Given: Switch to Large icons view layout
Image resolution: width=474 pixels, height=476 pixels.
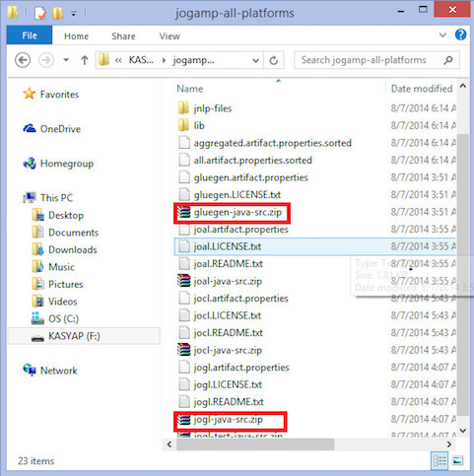Looking at the screenshot, I should (x=457, y=460).
